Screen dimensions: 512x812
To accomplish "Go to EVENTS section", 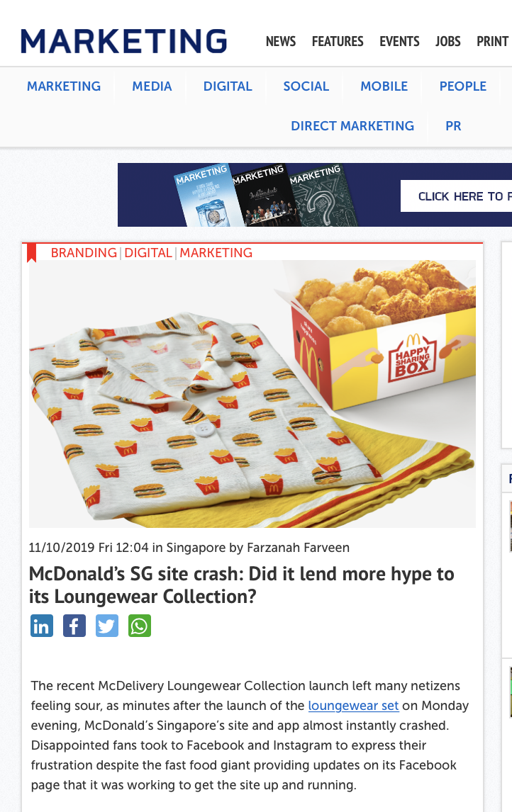I will coord(399,41).
